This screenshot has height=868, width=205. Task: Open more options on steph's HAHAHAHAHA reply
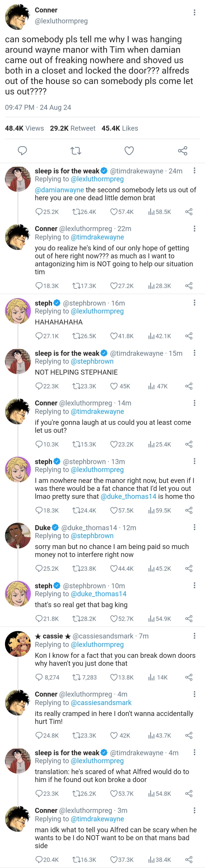coord(194,303)
